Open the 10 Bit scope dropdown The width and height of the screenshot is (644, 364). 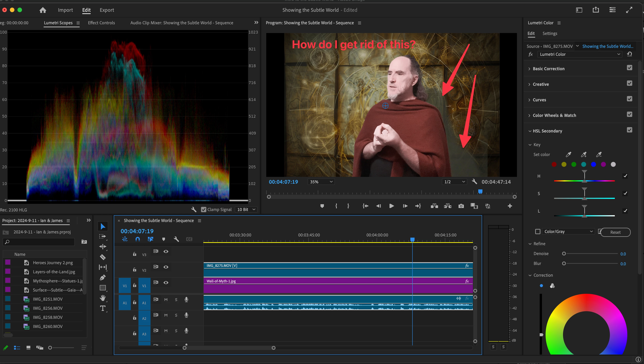pyautogui.click(x=246, y=209)
